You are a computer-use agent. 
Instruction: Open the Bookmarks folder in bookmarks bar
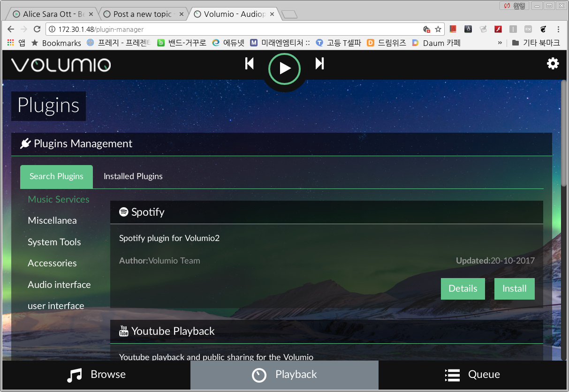point(56,43)
